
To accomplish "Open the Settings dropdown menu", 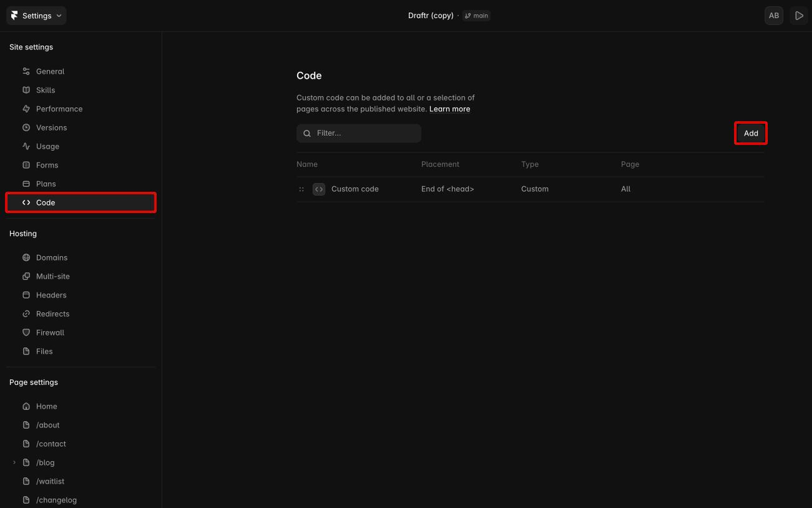I will pyautogui.click(x=36, y=16).
